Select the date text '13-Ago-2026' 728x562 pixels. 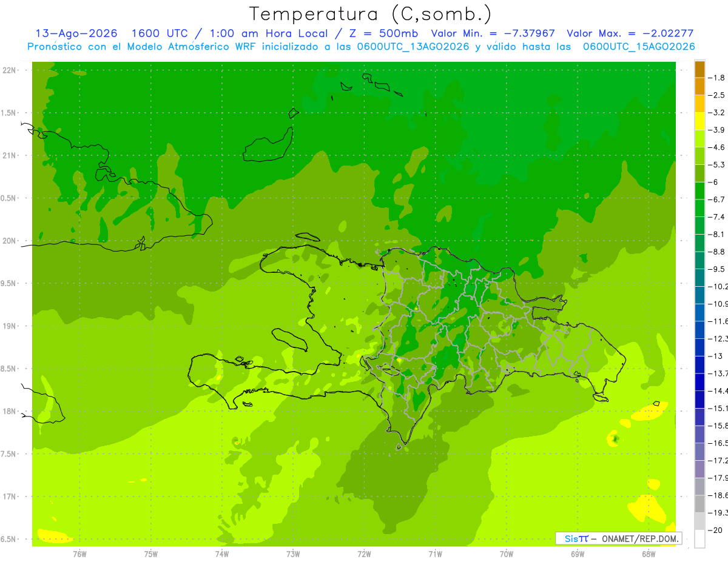(76, 33)
